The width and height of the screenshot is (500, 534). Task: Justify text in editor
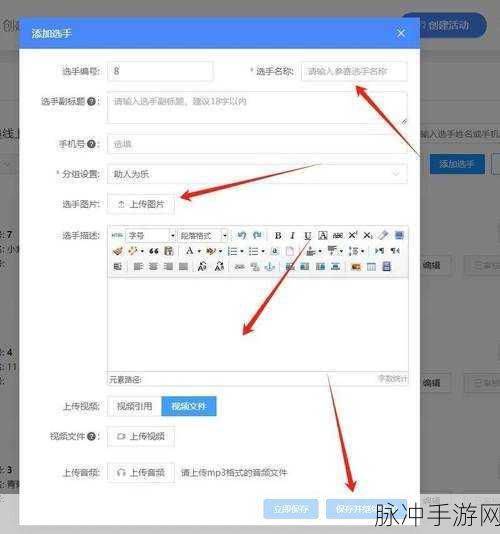point(183,266)
